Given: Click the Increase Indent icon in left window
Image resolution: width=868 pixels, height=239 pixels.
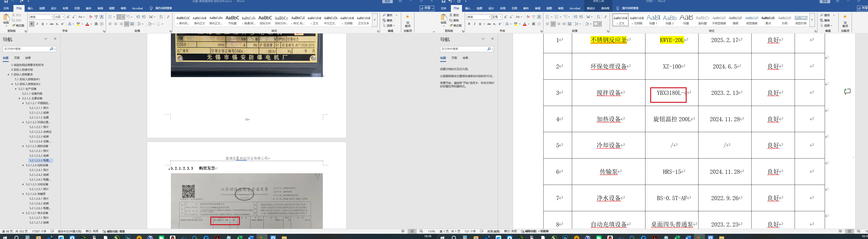Looking at the screenshot, I should coord(144,17).
